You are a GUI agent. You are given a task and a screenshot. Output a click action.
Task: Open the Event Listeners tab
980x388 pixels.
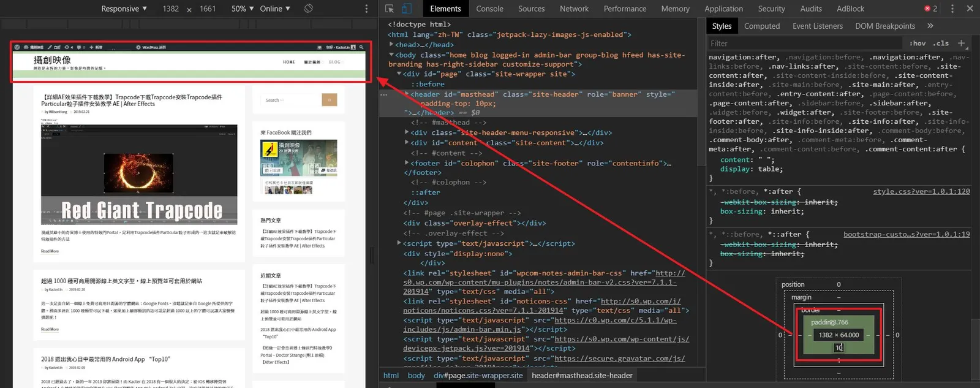click(818, 26)
